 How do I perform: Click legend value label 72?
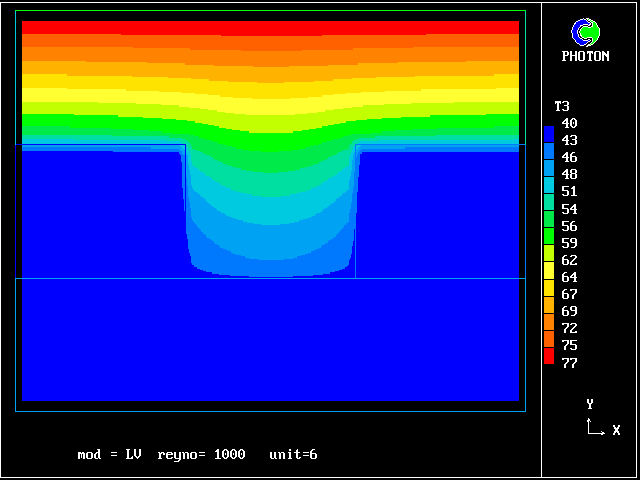569,329
